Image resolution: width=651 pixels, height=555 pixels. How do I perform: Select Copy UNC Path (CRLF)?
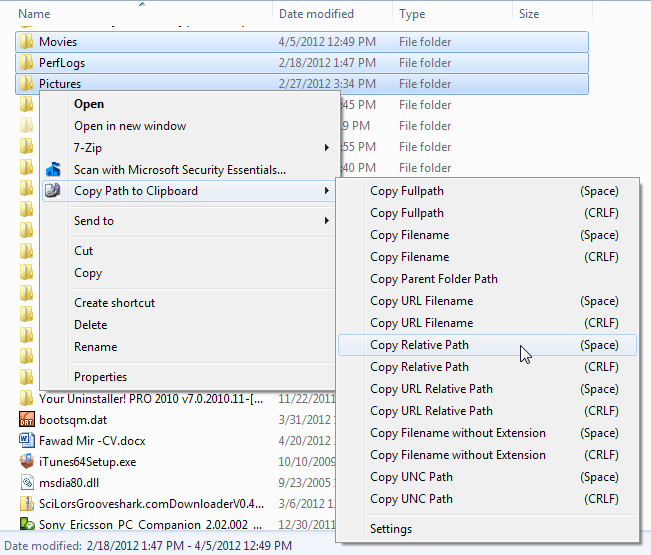[487, 499]
